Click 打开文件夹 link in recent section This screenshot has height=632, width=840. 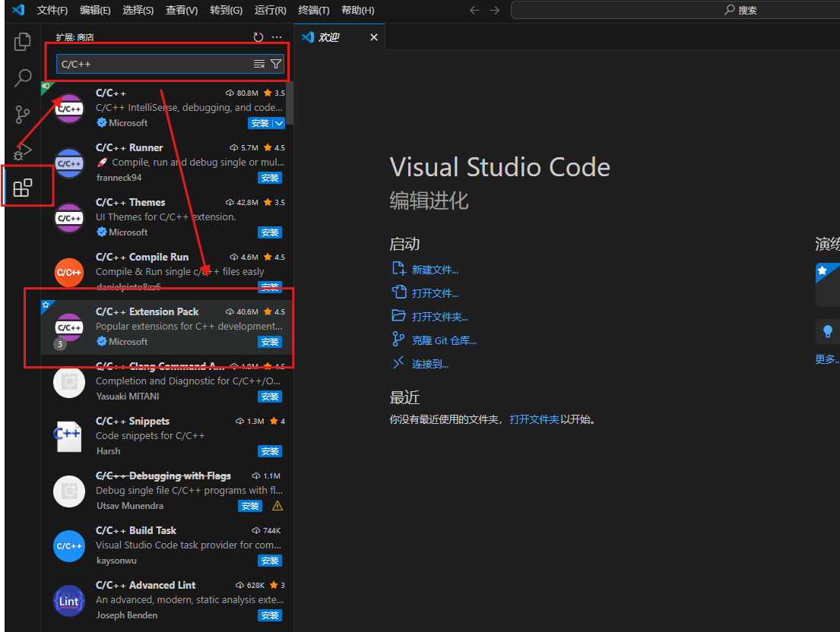534,419
